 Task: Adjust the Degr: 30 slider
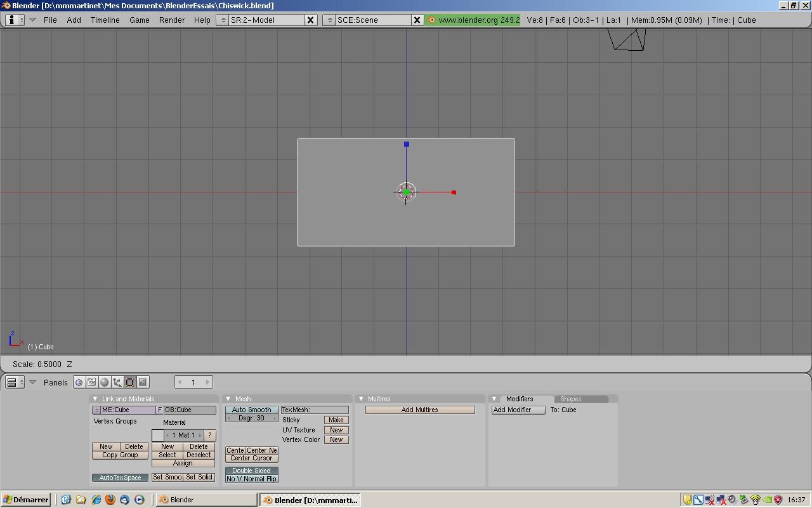(x=251, y=418)
